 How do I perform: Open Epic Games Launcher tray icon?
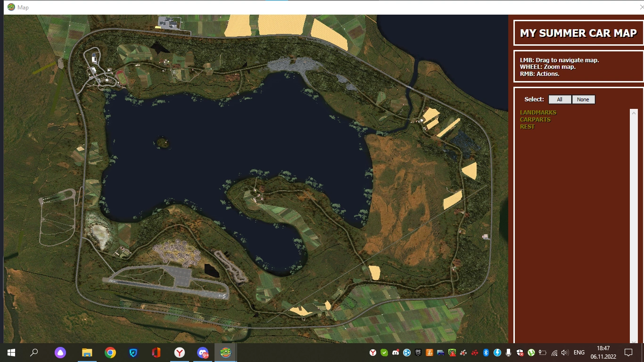click(x=418, y=353)
